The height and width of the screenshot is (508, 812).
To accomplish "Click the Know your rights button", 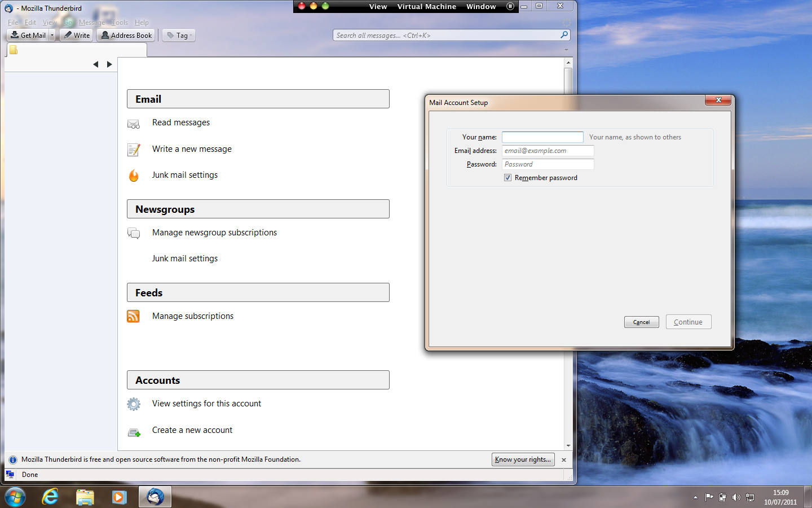I will tap(523, 459).
